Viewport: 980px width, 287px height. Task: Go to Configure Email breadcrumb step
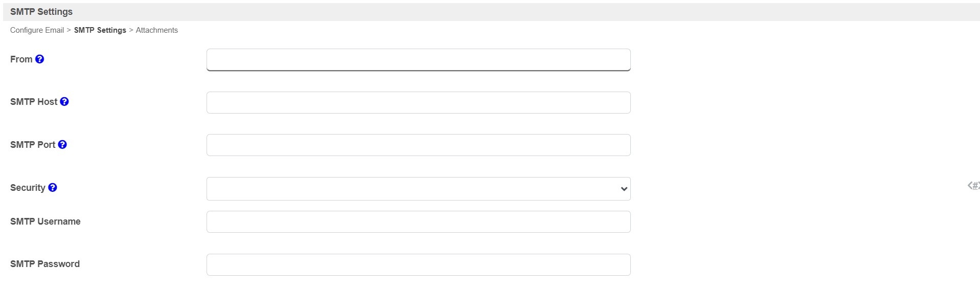click(x=37, y=30)
